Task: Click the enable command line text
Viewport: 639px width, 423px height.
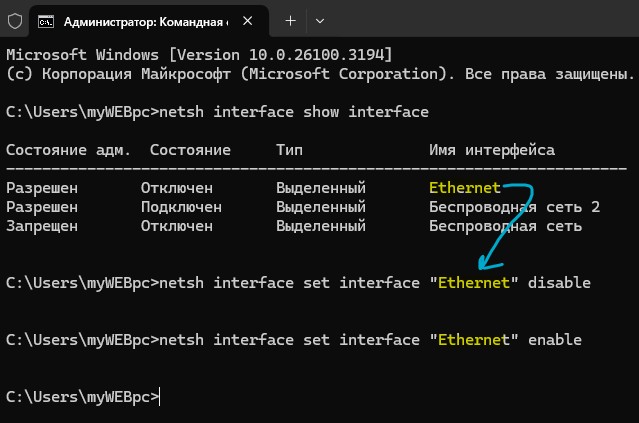Action: pyautogui.click(x=294, y=340)
